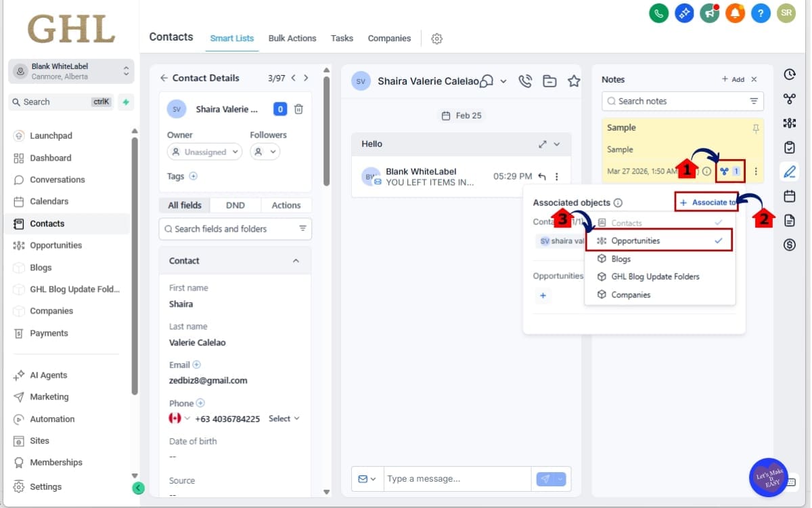The width and height of the screenshot is (812, 508).
Task: Click the Add link in the Notes panel
Action: click(x=736, y=79)
